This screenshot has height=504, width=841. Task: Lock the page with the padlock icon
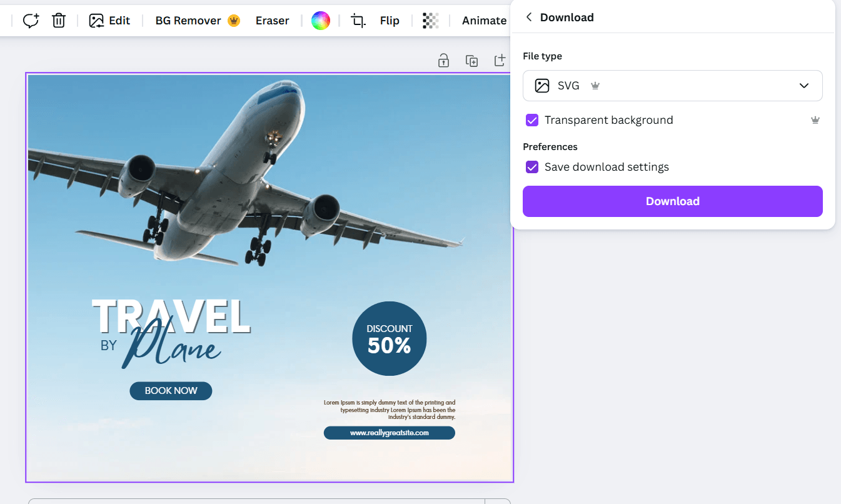[x=443, y=61]
